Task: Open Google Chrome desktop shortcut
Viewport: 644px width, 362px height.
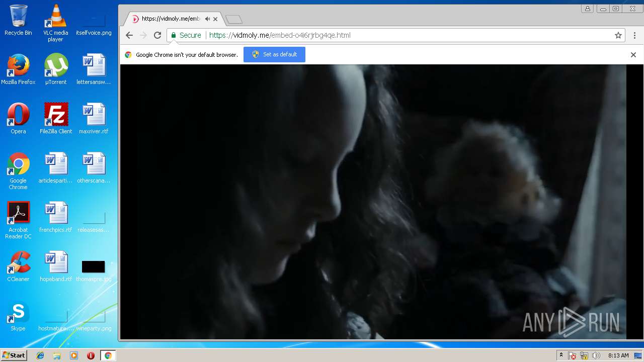Action: pyautogui.click(x=18, y=171)
